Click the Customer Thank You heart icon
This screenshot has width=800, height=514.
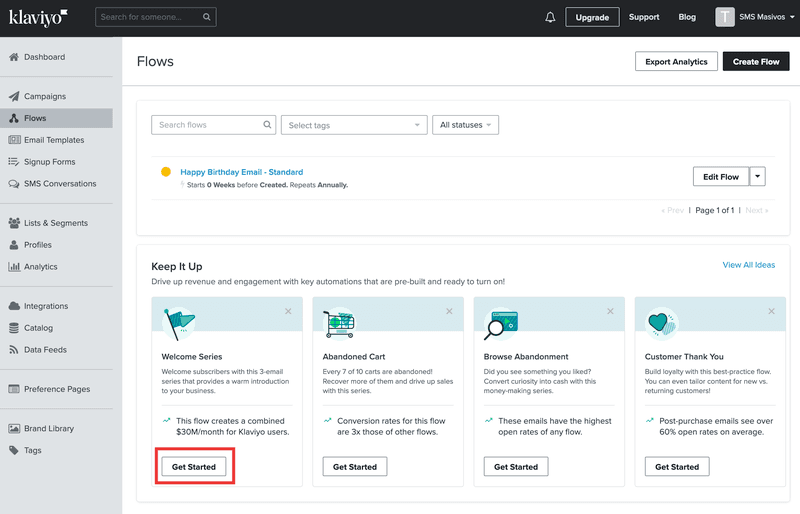pos(661,323)
